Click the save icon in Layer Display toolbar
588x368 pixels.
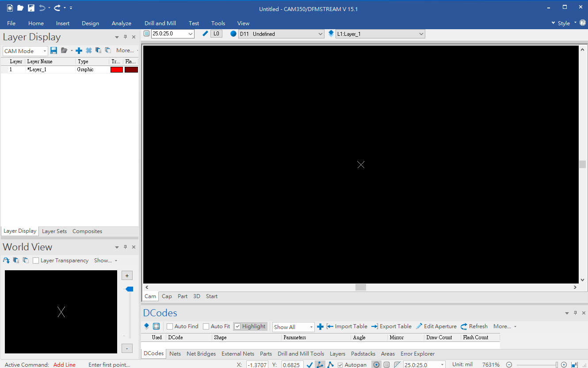[54, 50]
